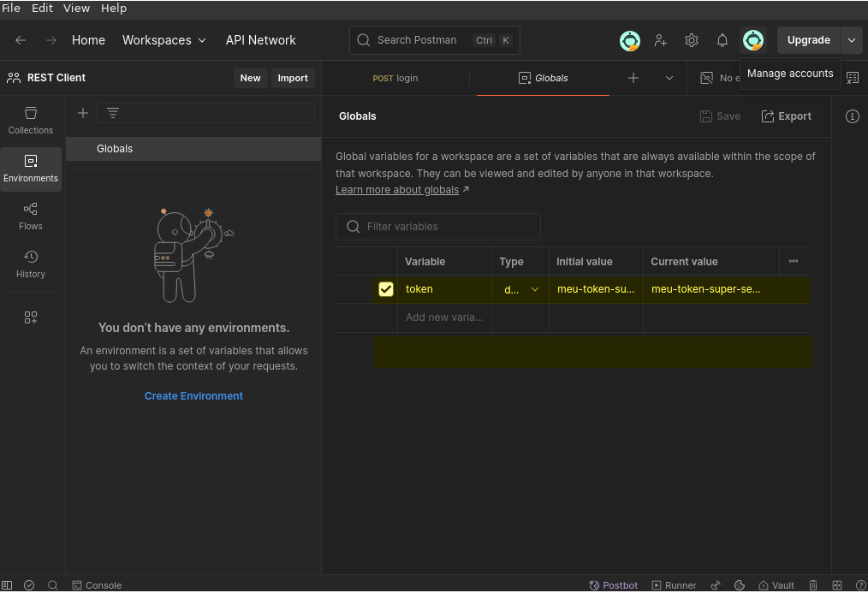Open the Flows sidebar panel
The width and height of the screenshot is (868, 593).
(31, 216)
